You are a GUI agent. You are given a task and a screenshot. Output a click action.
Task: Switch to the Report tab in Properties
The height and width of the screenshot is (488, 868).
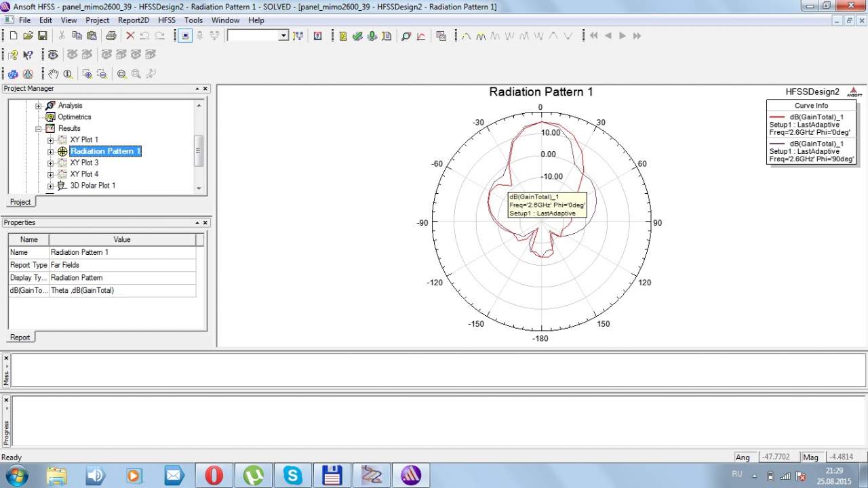click(x=20, y=337)
